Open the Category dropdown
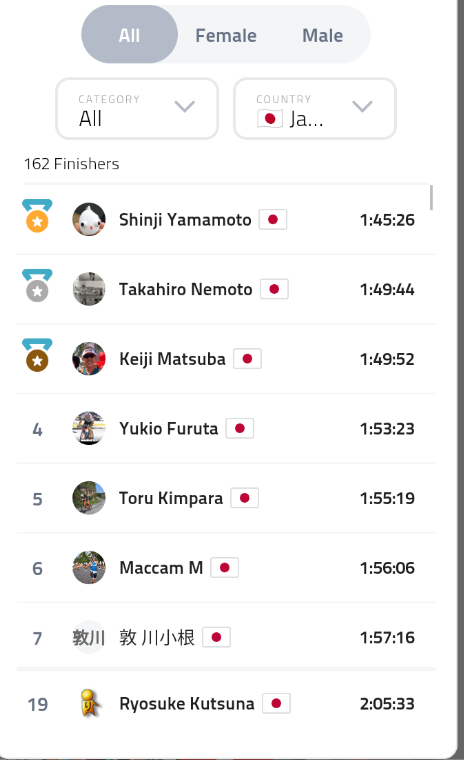 click(137, 109)
